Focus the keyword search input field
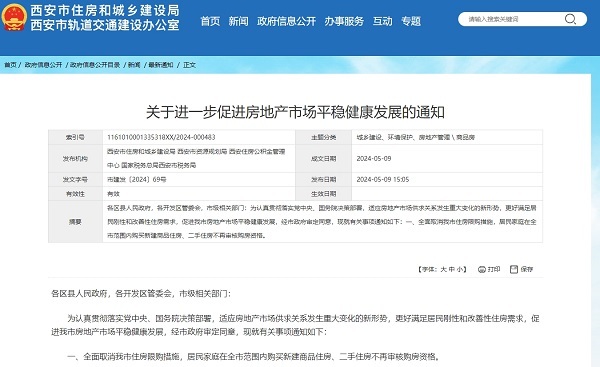 513,19
